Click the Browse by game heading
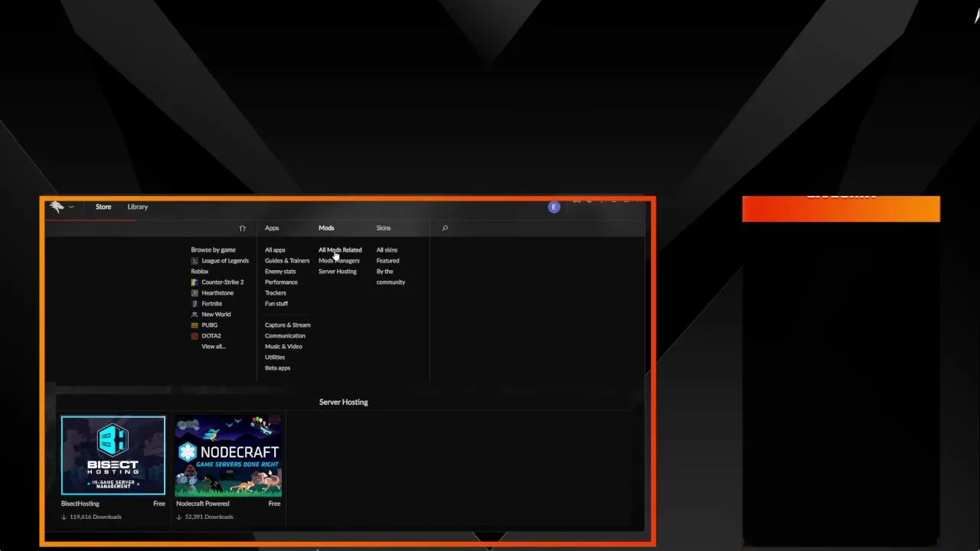 (x=213, y=250)
